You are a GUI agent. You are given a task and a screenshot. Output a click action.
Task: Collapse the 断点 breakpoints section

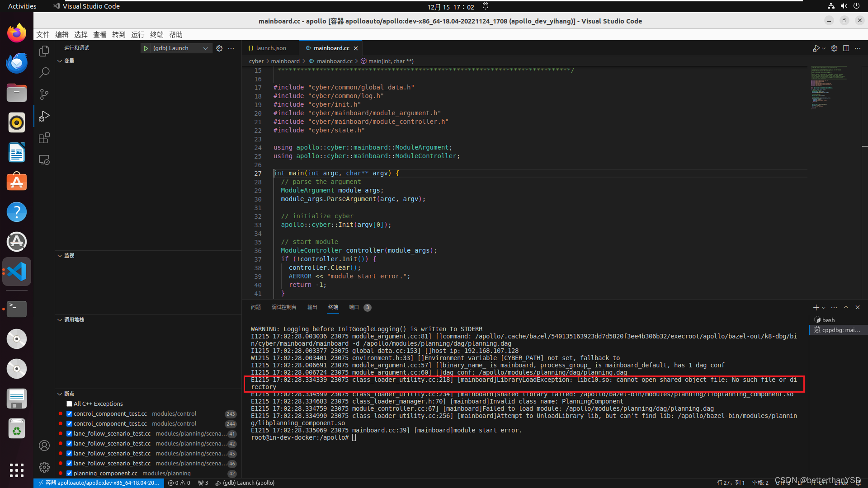[60, 394]
